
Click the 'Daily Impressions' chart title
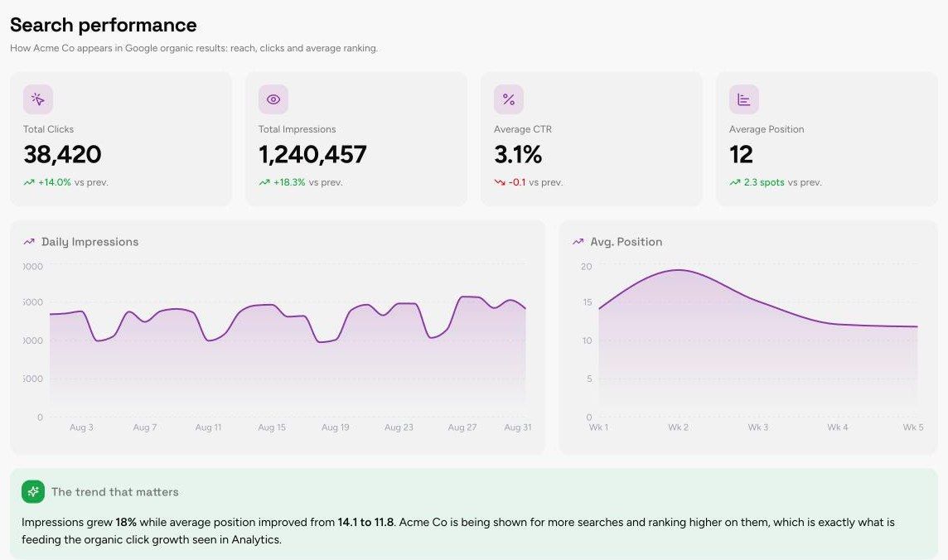[90, 242]
